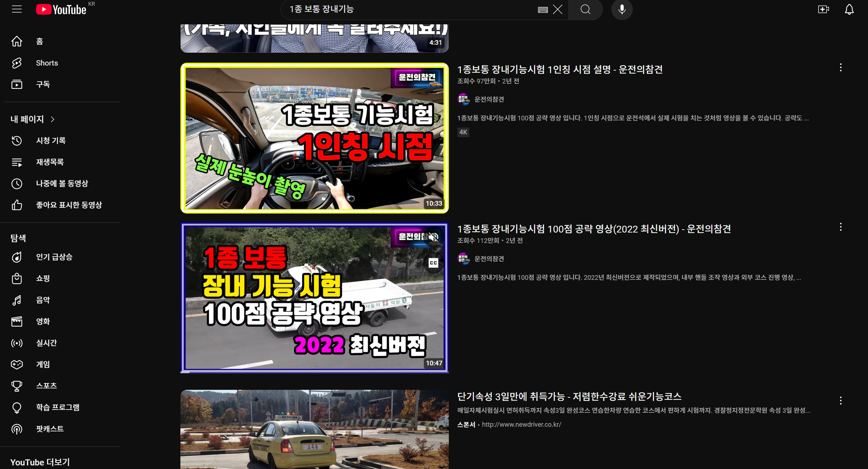Open the newdriver.co.kr sponsor link
This screenshot has height=469, width=868.
pyautogui.click(x=521, y=425)
